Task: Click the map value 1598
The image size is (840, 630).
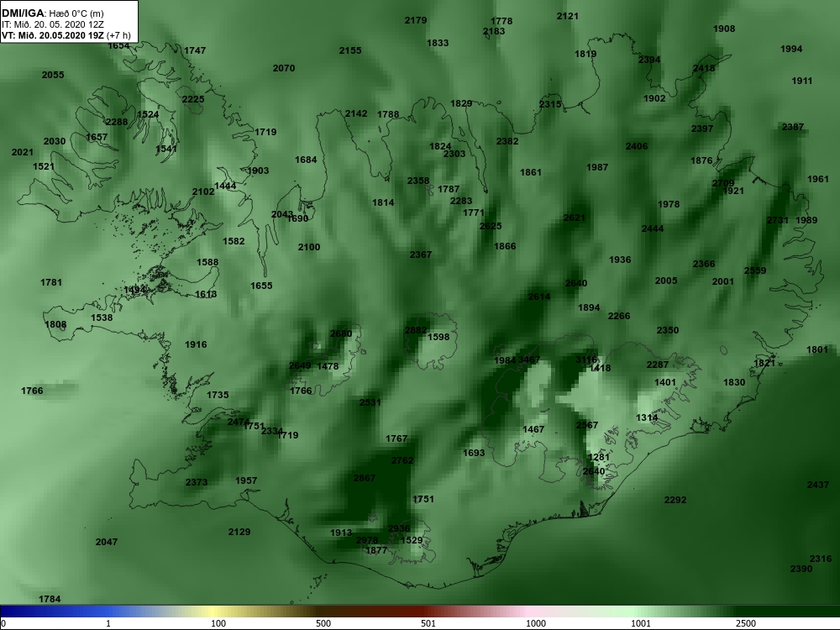Action: click(438, 337)
